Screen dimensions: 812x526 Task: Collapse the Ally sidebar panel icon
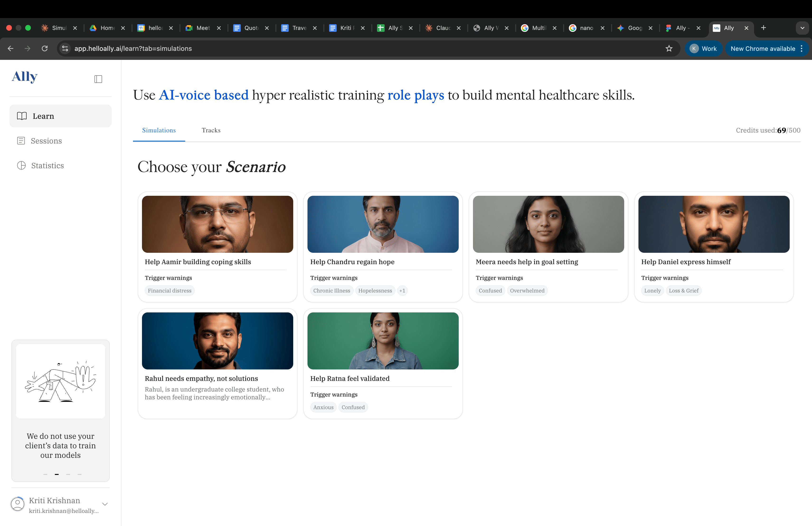pyautogui.click(x=98, y=79)
